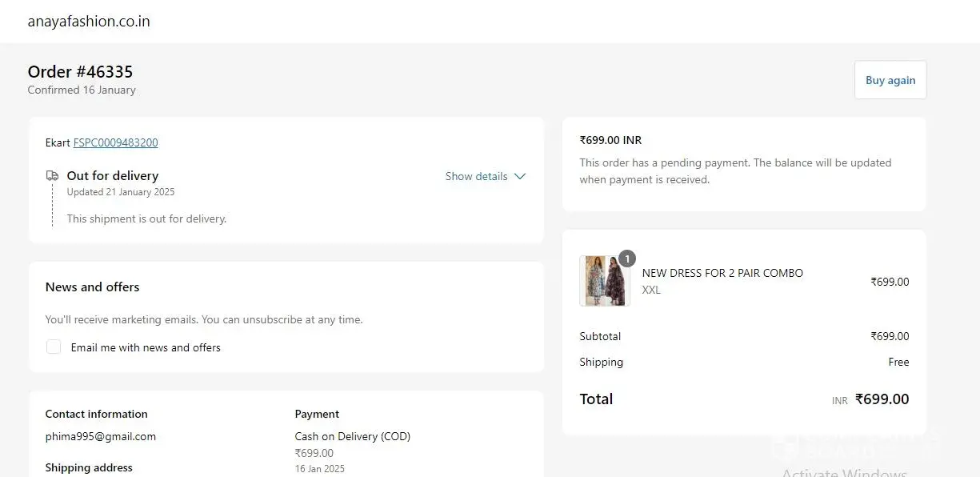This screenshot has width=980, height=477.
Task: Click the Order #46335 heading
Action: [x=80, y=72]
